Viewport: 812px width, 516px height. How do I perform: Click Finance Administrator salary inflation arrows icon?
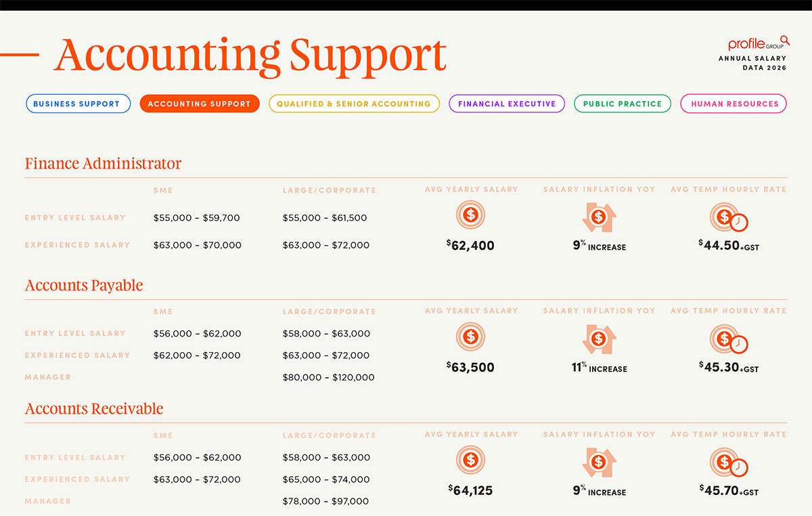(x=599, y=217)
